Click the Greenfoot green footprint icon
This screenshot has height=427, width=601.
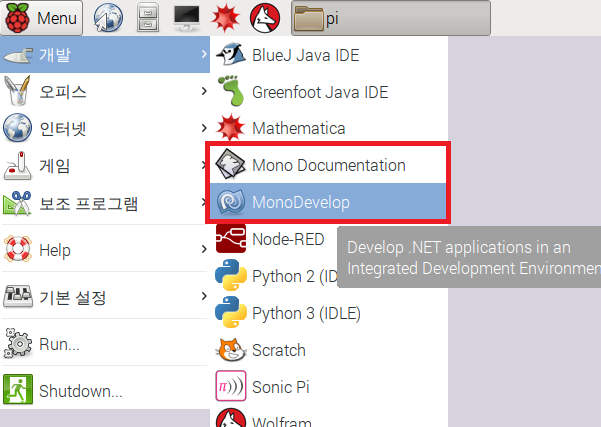coord(231,91)
